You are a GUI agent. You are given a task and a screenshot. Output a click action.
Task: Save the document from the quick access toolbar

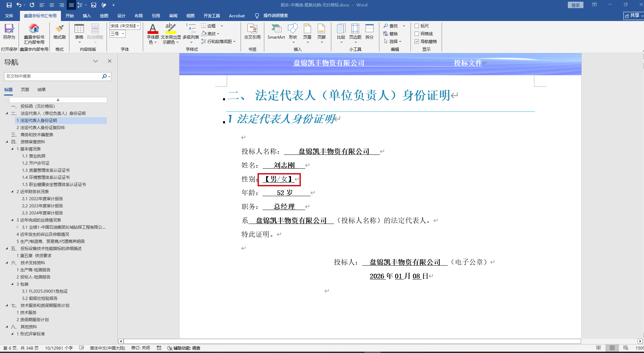9,5
